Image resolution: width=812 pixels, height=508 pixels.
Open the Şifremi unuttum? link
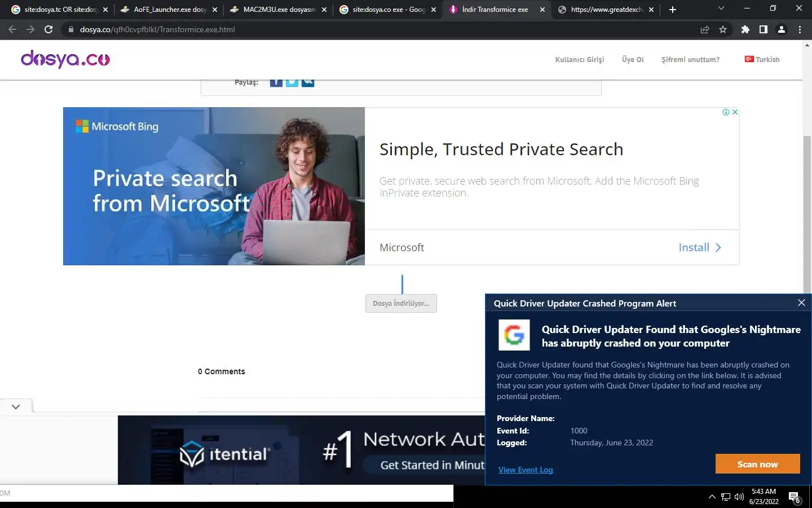[x=690, y=60]
